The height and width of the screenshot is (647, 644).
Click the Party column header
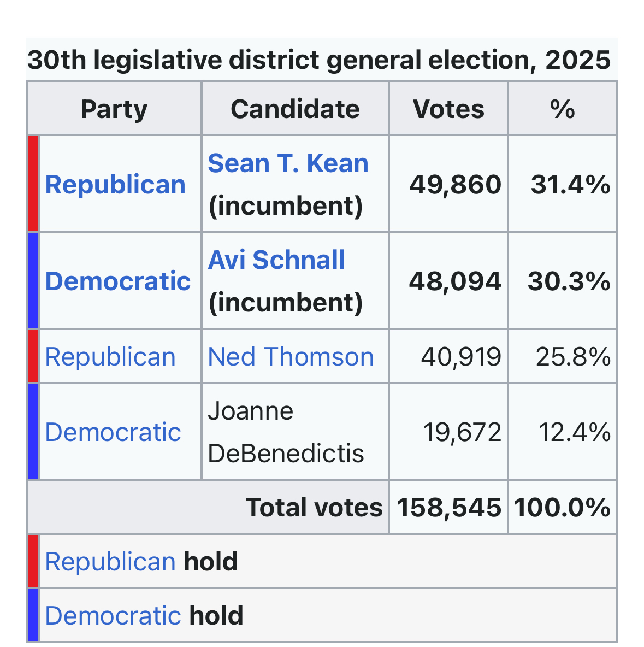pyautogui.click(x=114, y=109)
